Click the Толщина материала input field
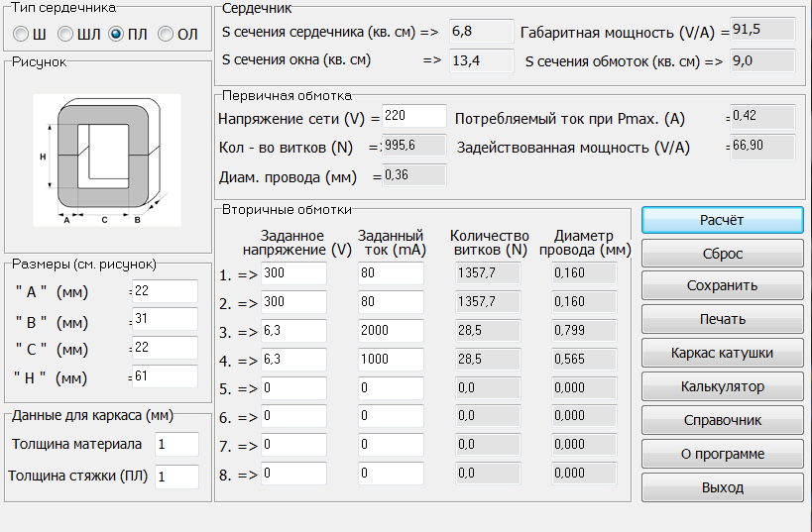Viewport: 812px width, 532px height. click(176, 445)
